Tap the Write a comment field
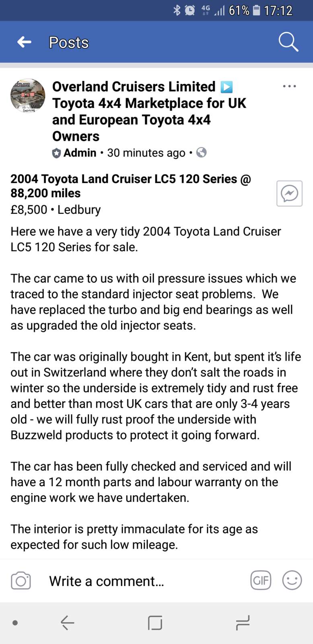Viewport: 313px width, 644px height. click(107, 581)
